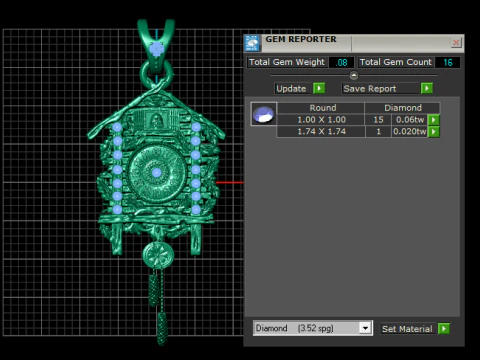This screenshot has height=360, width=480.
Task: Click green arrow for 0.020tw row
Action: tap(434, 132)
